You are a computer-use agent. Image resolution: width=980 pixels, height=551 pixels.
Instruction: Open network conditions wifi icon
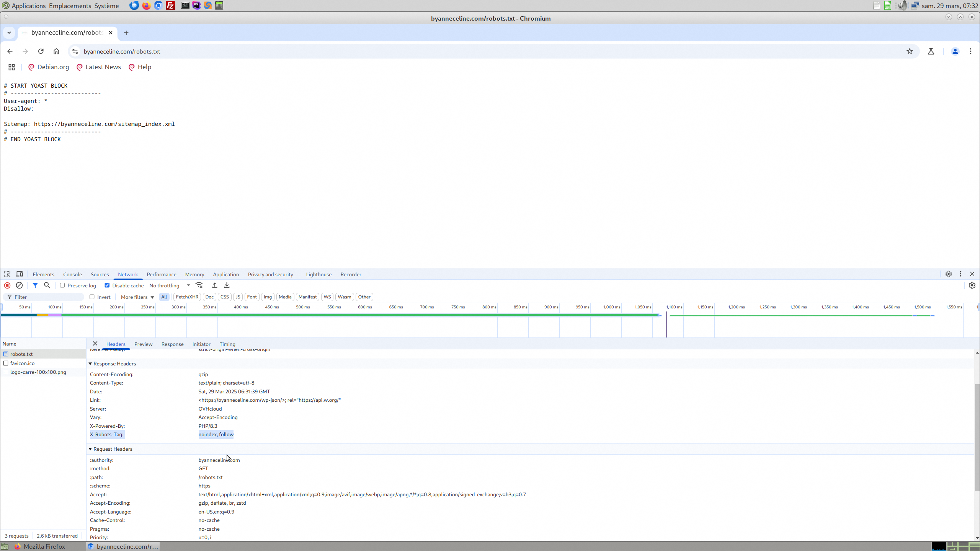(x=199, y=285)
